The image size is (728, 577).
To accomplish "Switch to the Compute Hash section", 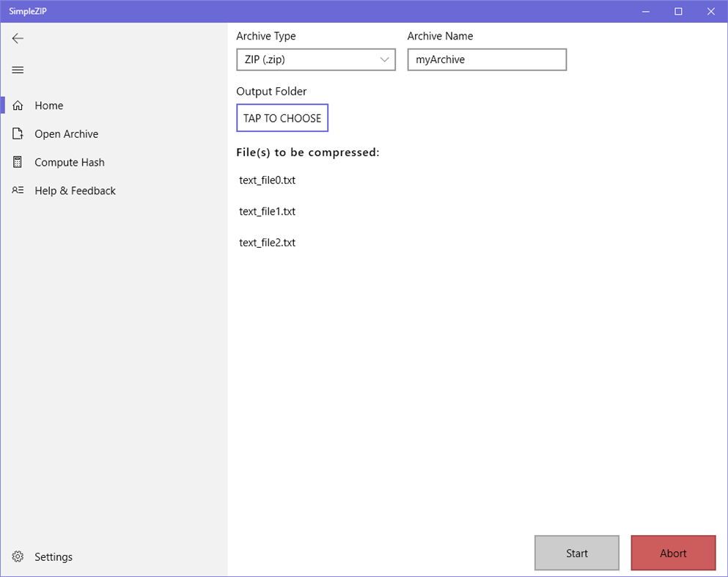I will tap(70, 162).
